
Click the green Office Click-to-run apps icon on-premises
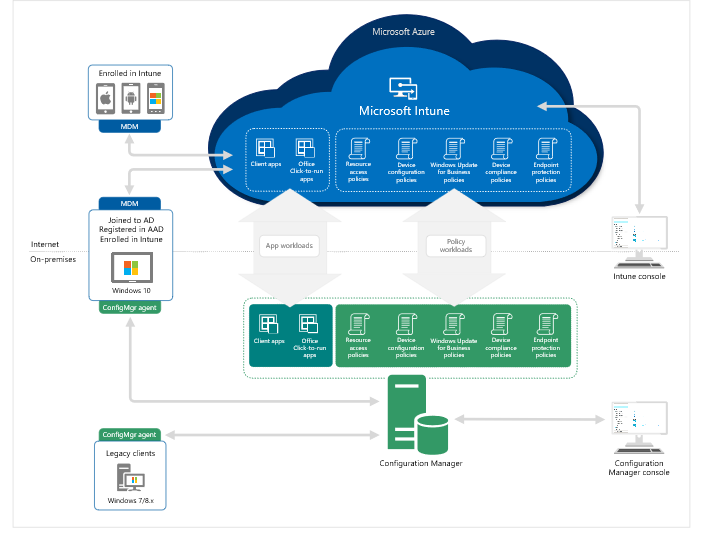[309, 324]
